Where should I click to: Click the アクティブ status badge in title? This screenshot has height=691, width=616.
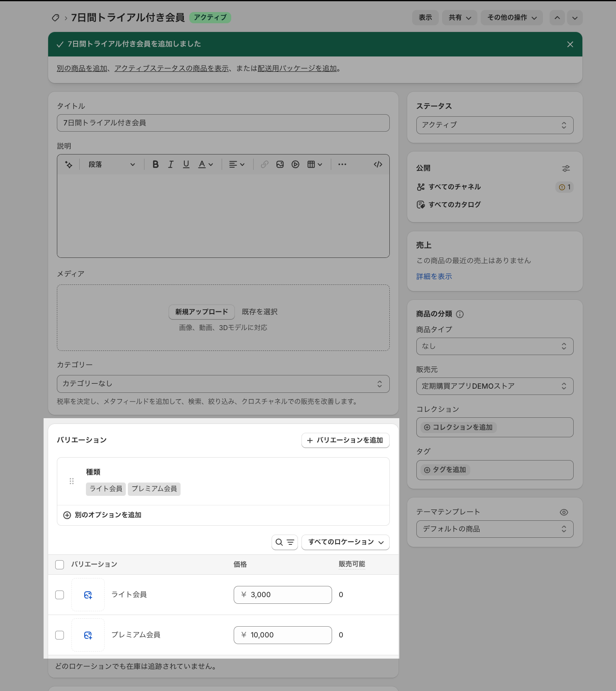point(210,18)
